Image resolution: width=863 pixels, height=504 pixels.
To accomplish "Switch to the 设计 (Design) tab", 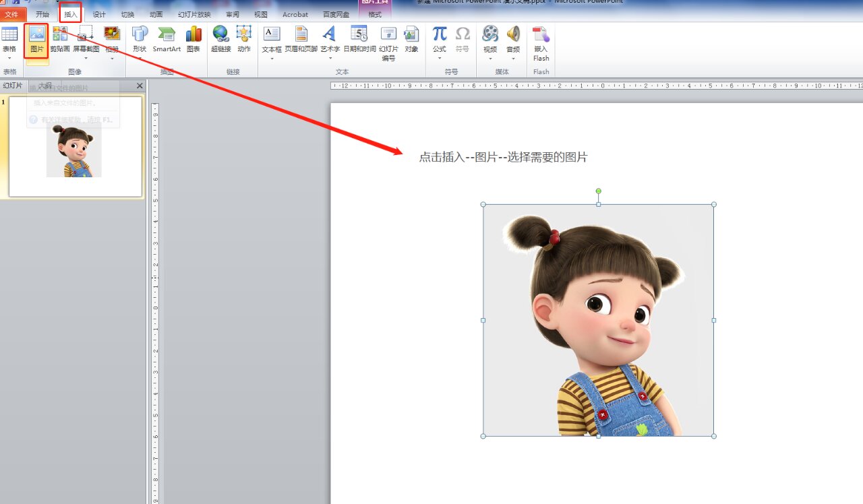I will coord(99,14).
